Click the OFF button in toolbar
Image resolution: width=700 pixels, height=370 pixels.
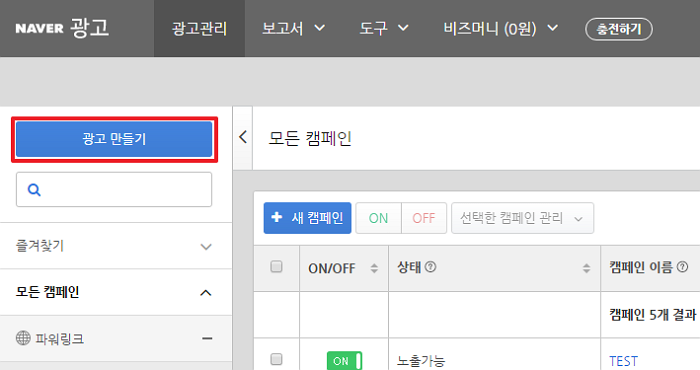tap(424, 218)
